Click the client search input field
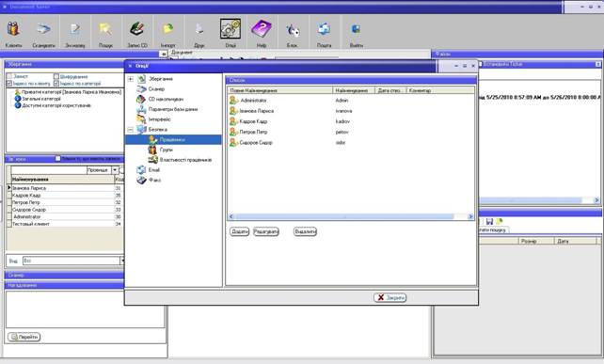Image resolution: width=604 pixels, height=364 pixels. 49,170
